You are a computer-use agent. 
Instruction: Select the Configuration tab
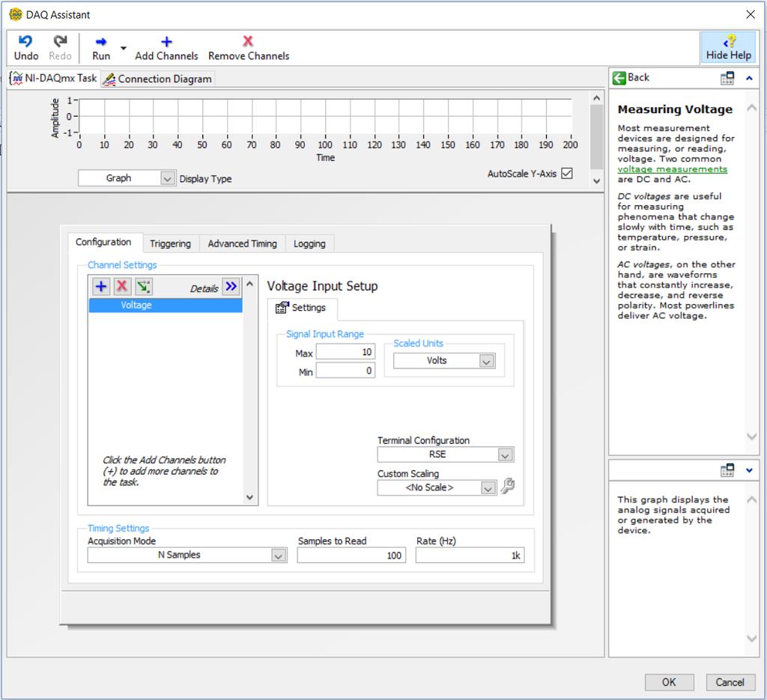click(103, 242)
